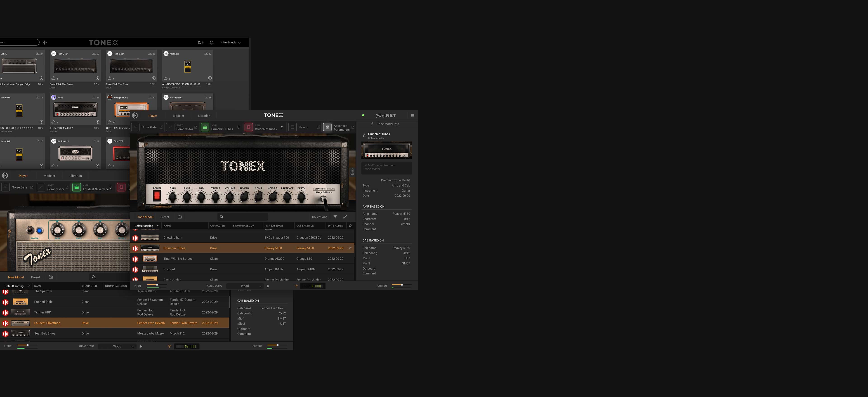Adjust the OUTPUT level slider
The image size is (868, 397).
[x=402, y=285]
